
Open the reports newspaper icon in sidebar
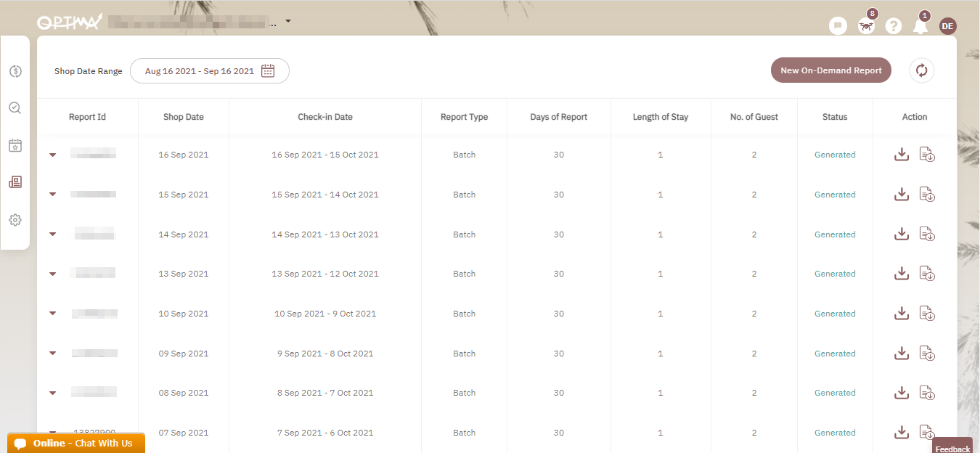(15, 182)
